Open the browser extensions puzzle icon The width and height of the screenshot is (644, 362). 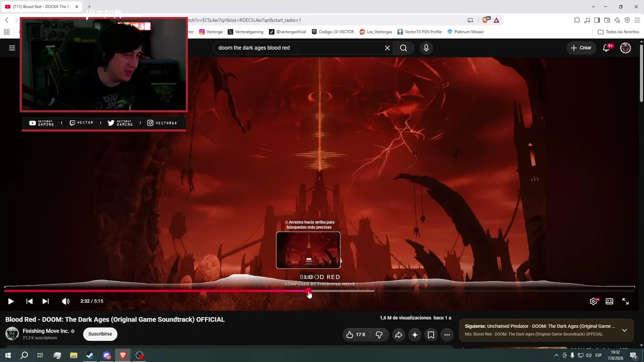click(577, 20)
